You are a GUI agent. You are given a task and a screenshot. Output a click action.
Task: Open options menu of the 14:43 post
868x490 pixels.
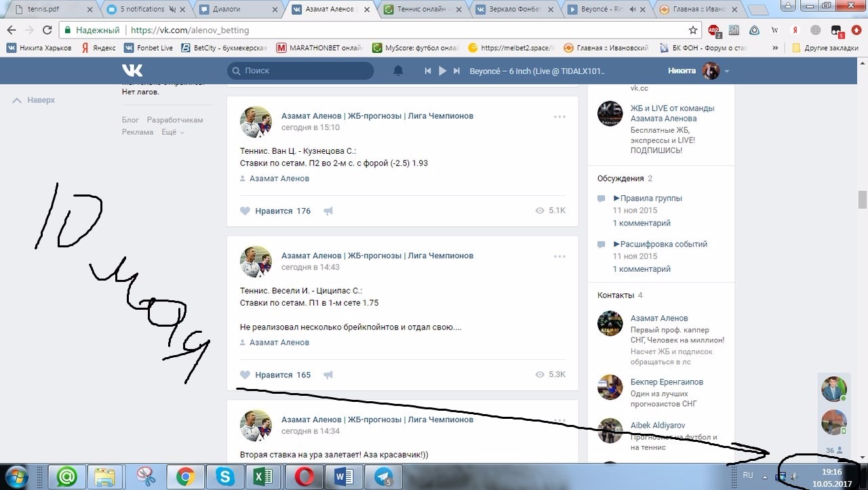(x=559, y=256)
